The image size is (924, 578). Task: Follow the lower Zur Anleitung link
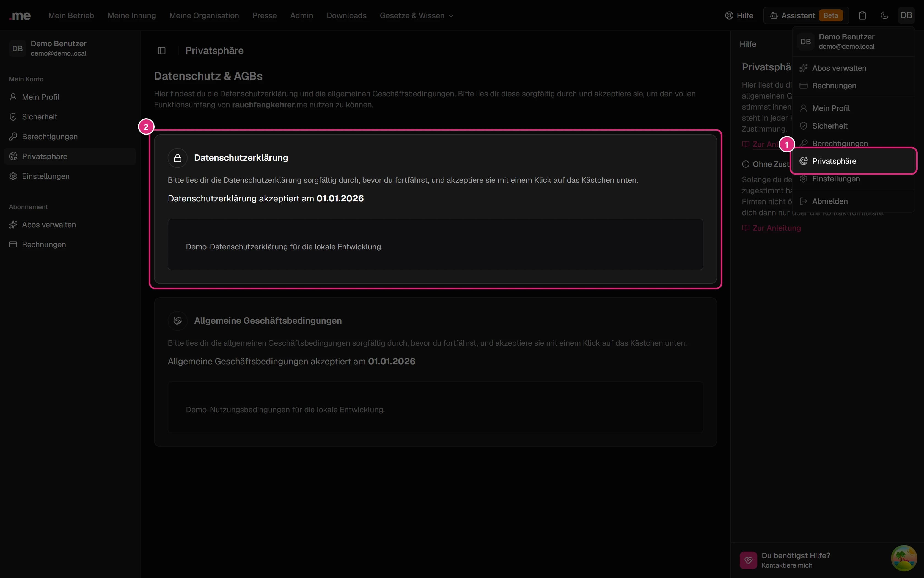771,228
